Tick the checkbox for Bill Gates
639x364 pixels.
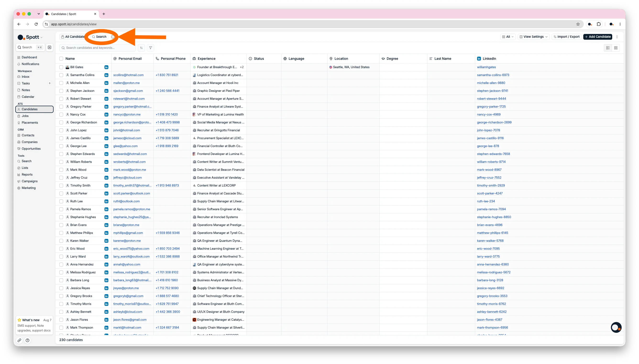coord(61,67)
